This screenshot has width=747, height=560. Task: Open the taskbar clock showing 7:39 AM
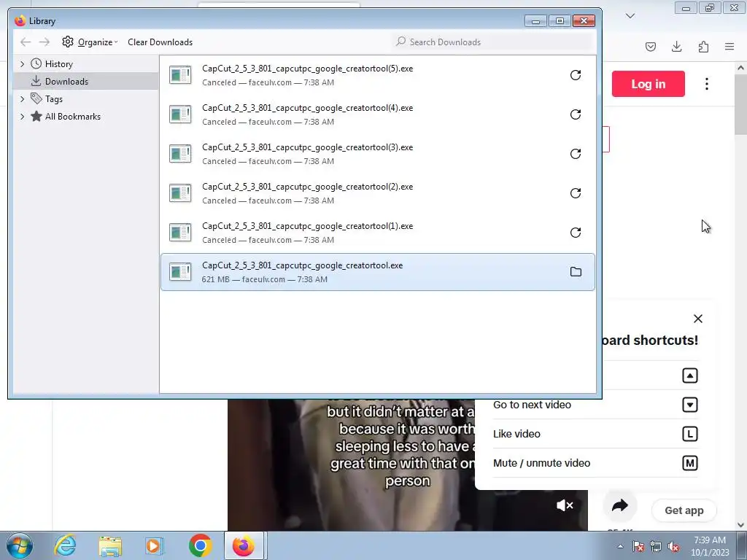[710, 546]
